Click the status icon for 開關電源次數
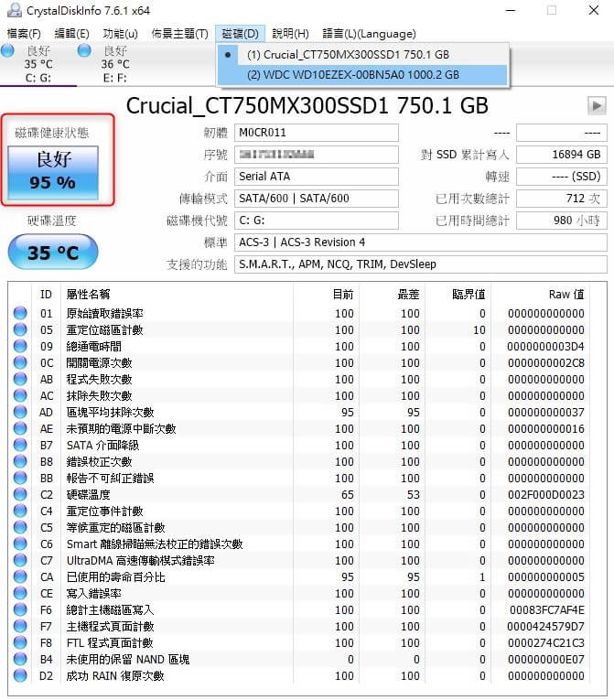Image resolution: width=614 pixels, height=700 pixels. [20, 362]
